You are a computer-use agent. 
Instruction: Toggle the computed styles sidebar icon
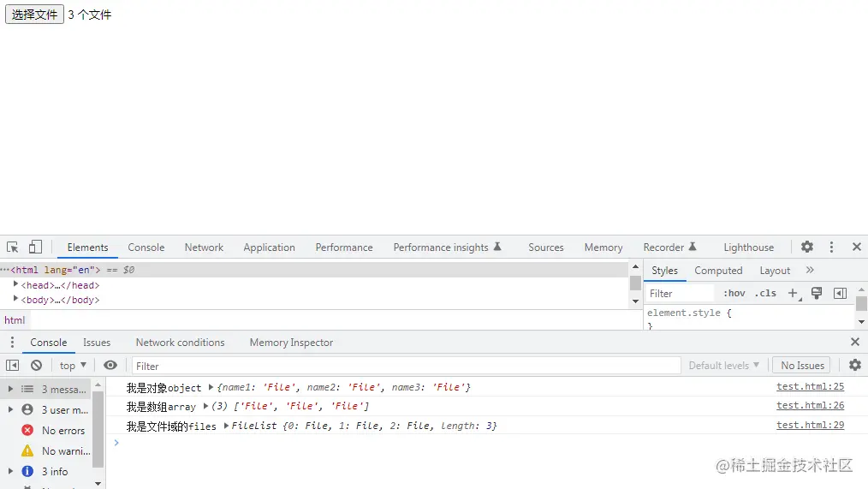(x=840, y=294)
